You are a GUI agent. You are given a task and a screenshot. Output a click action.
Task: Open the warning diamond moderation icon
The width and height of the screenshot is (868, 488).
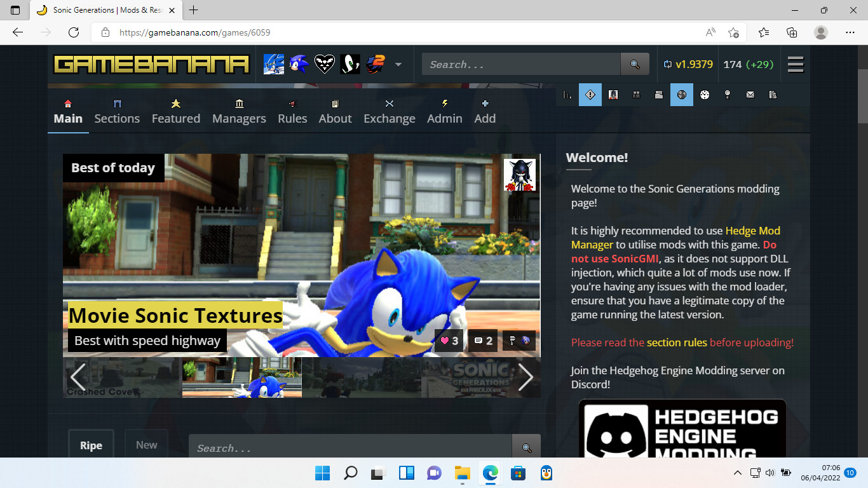coord(590,95)
